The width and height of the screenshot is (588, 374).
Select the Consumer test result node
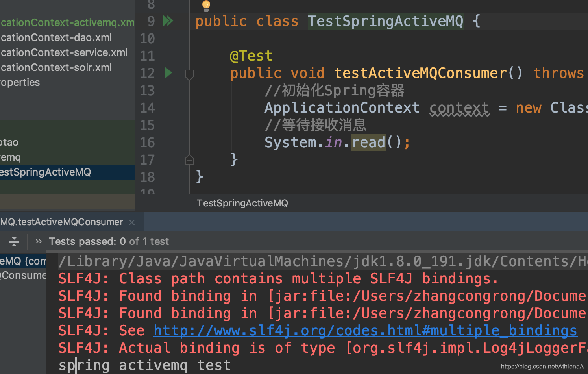pos(23,275)
